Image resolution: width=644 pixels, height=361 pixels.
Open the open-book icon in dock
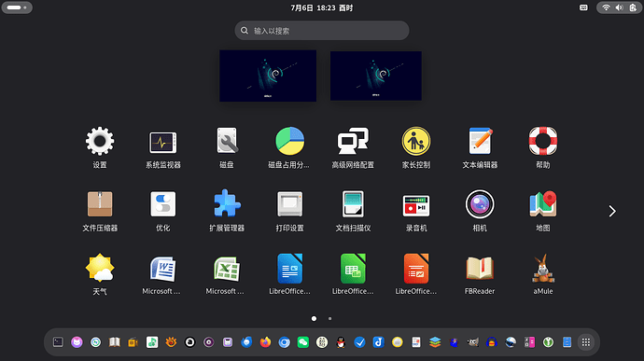pyautogui.click(x=115, y=342)
